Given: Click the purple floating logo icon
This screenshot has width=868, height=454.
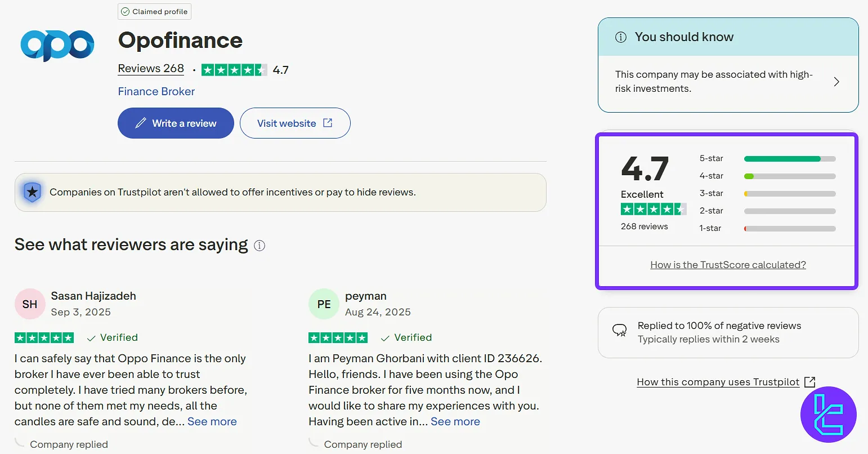Looking at the screenshot, I should coord(828,415).
